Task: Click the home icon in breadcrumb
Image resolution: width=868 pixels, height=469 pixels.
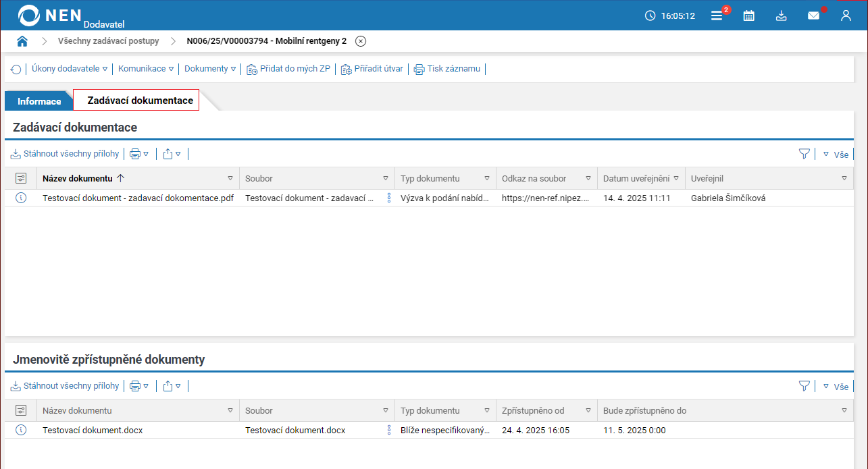Action: pyautogui.click(x=22, y=41)
